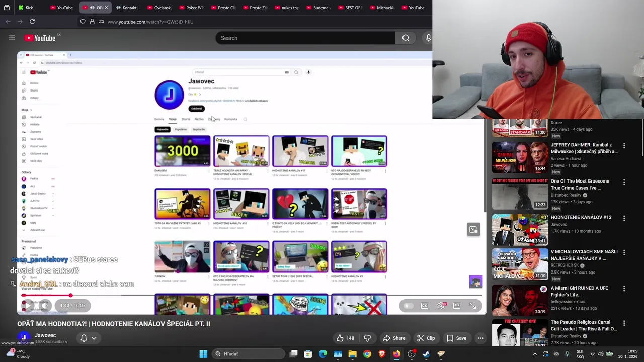Click the taskbar Hľadať search box
This screenshot has height=362, width=644.
pyautogui.click(x=248, y=354)
